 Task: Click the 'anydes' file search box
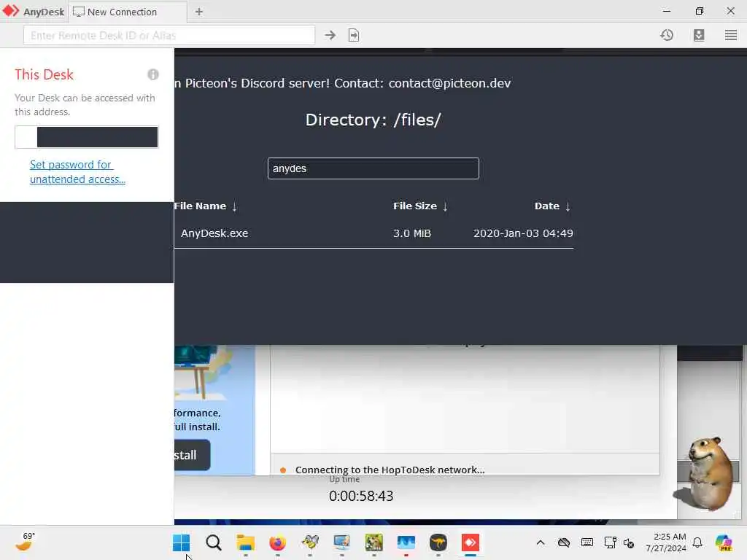tap(373, 168)
